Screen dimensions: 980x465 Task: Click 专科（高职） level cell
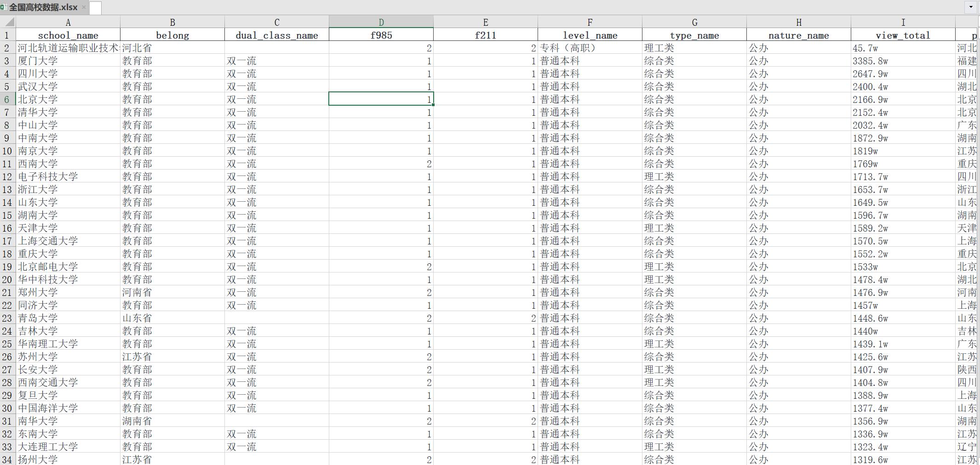590,48
